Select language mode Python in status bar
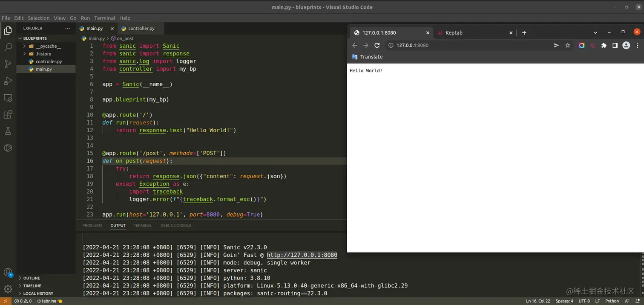This screenshot has width=644, height=305. coord(612,301)
